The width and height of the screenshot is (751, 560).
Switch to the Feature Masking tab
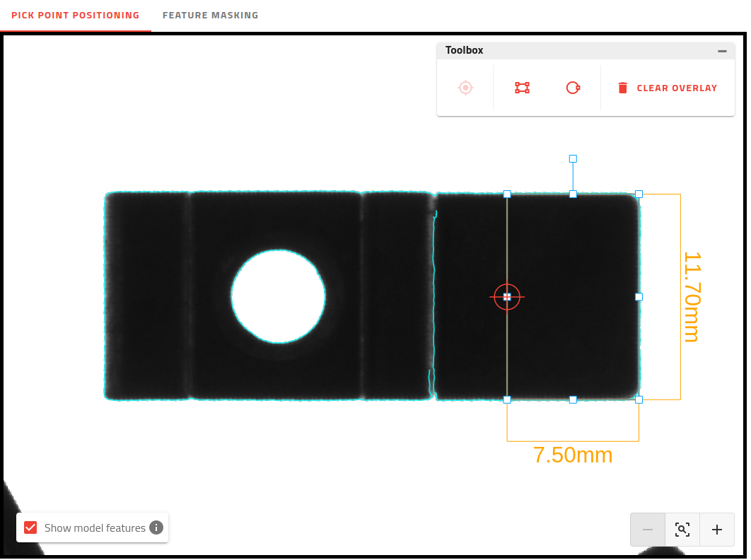point(210,15)
